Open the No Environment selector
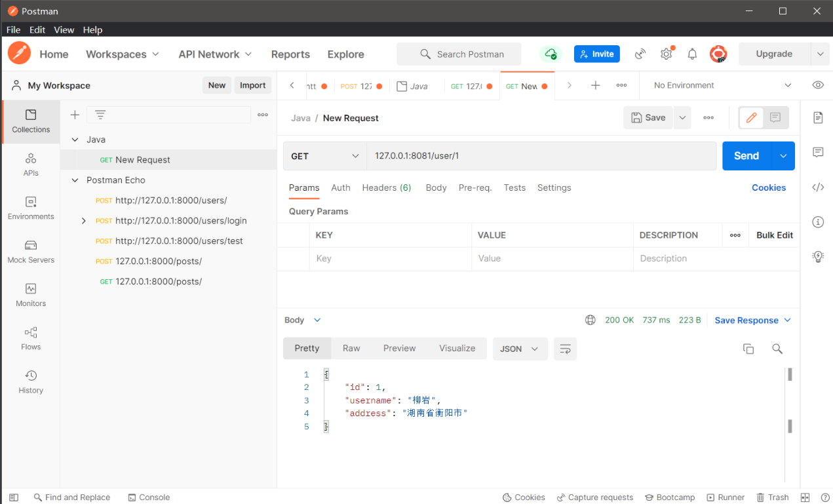The width and height of the screenshot is (833, 504). click(723, 85)
